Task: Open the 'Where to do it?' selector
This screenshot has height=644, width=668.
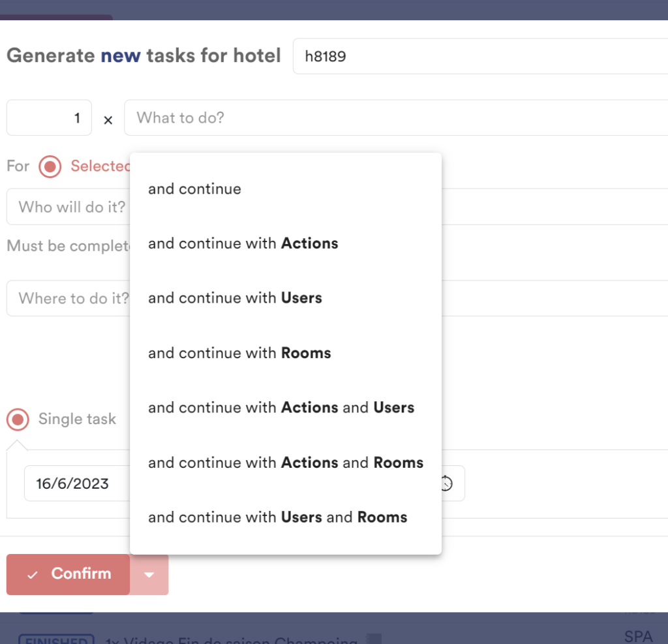Action: point(68,298)
